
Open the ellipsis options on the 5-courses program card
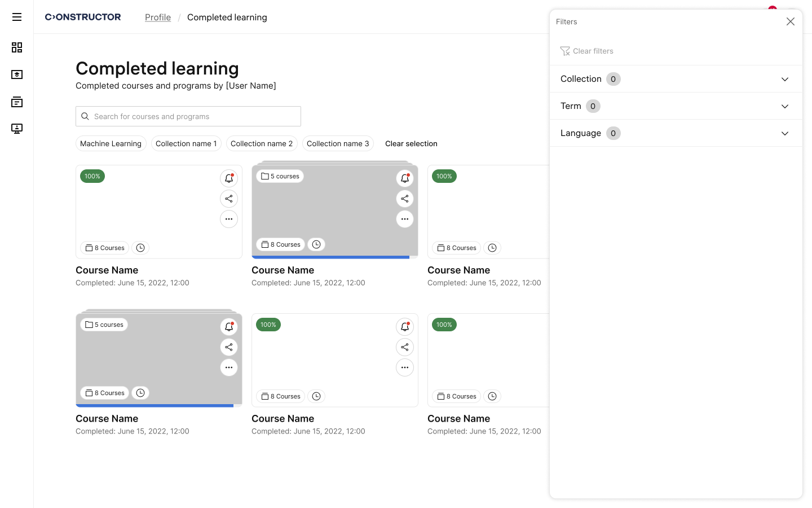pyautogui.click(x=405, y=219)
